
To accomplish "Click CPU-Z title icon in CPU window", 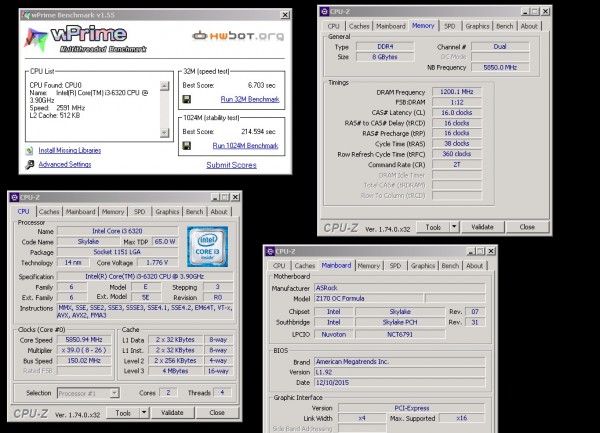I will coord(14,197).
